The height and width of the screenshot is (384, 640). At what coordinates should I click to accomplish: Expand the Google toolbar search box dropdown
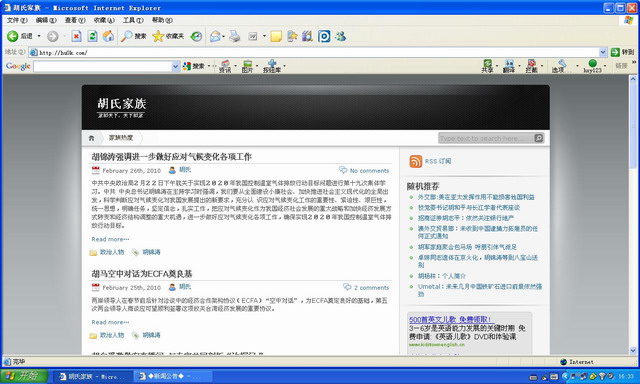176,66
